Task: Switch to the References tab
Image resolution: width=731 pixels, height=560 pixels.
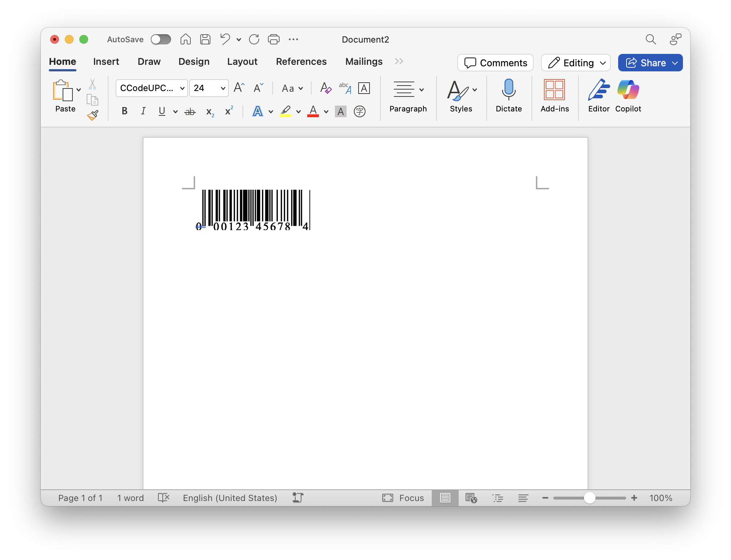Action: [301, 62]
